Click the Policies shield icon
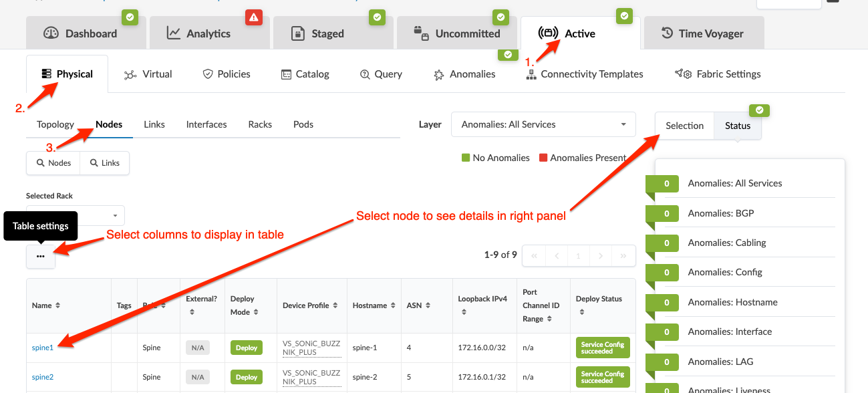Screen dimensions: 868x393 pyautogui.click(x=208, y=74)
